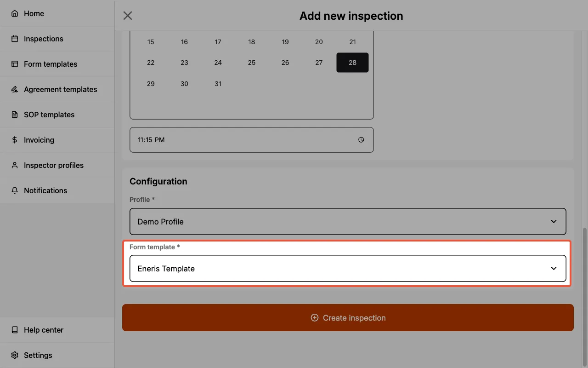The image size is (588, 368).
Task: Select date 31 on the calendar
Action: [x=218, y=84]
